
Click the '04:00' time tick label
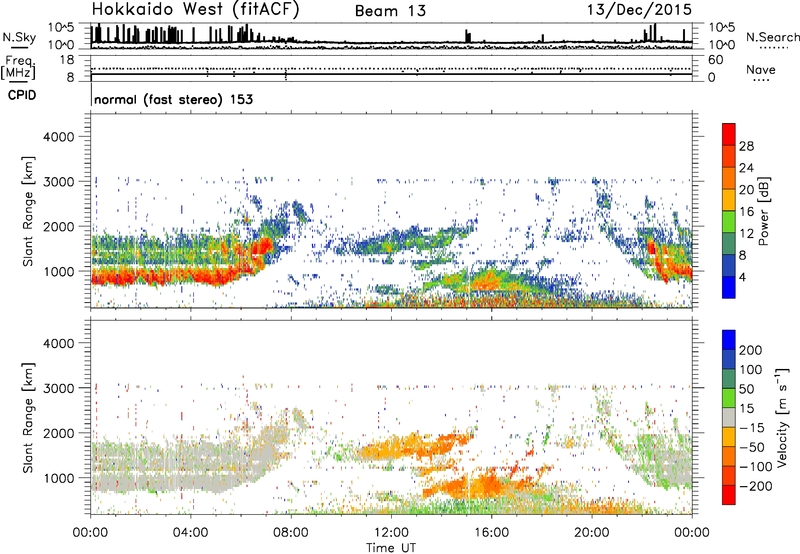tap(190, 533)
